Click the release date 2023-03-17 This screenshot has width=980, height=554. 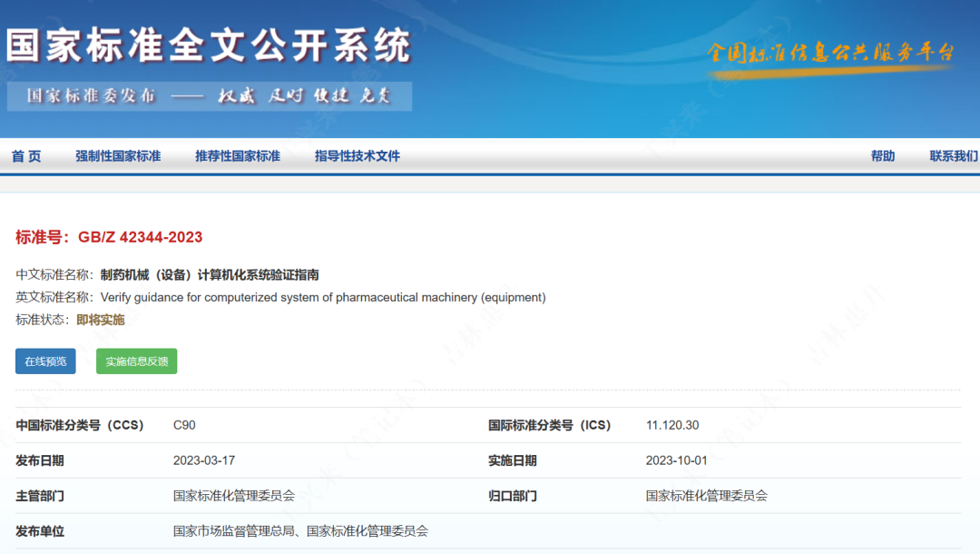[x=204, y=460]
